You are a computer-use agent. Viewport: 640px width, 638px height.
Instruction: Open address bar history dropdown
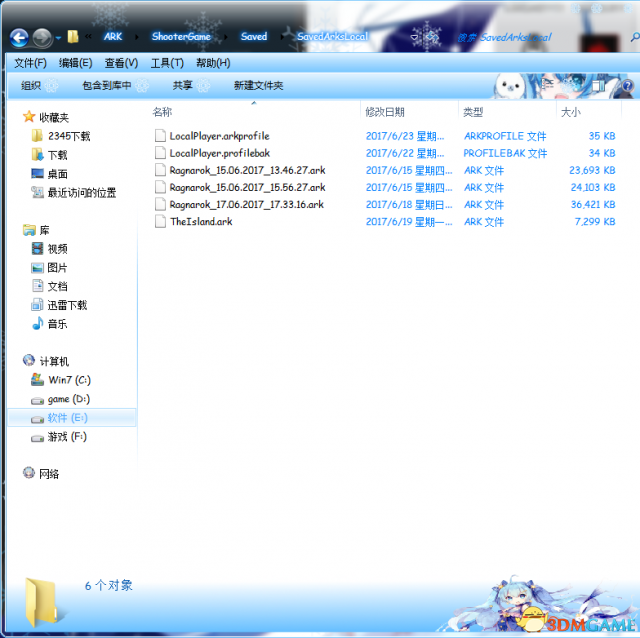(x=414, y=38)
